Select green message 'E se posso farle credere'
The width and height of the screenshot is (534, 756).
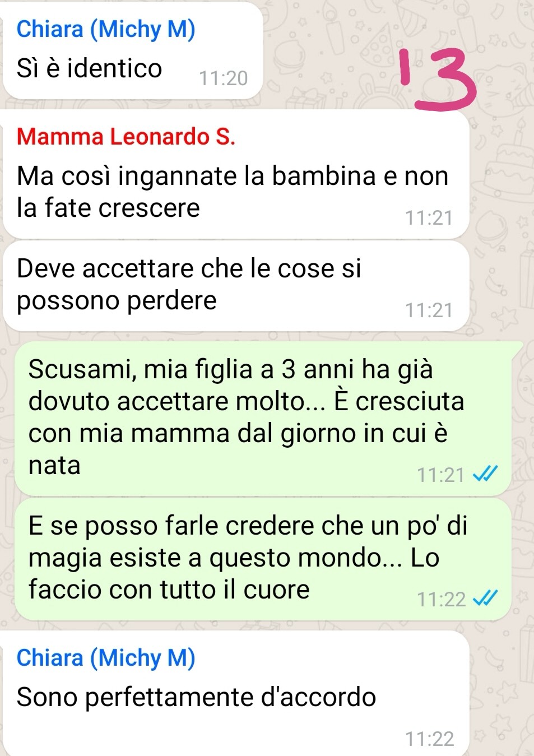(x=263, y=559)
